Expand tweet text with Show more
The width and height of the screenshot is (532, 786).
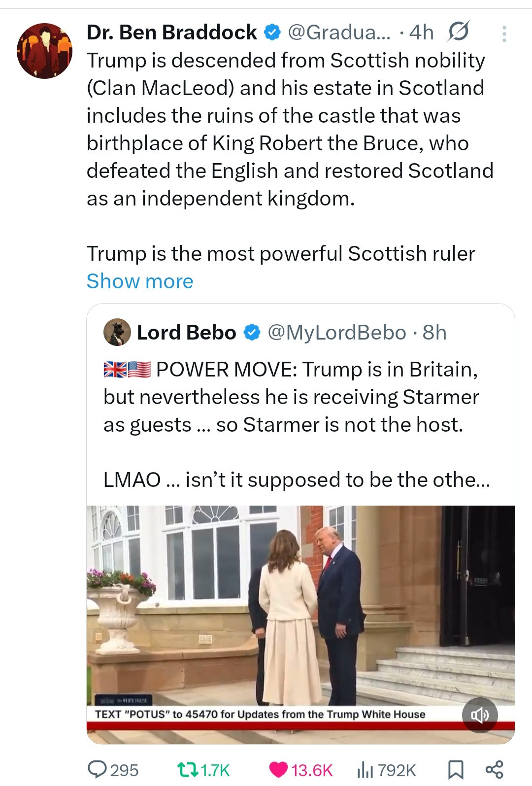pos(140,281)
